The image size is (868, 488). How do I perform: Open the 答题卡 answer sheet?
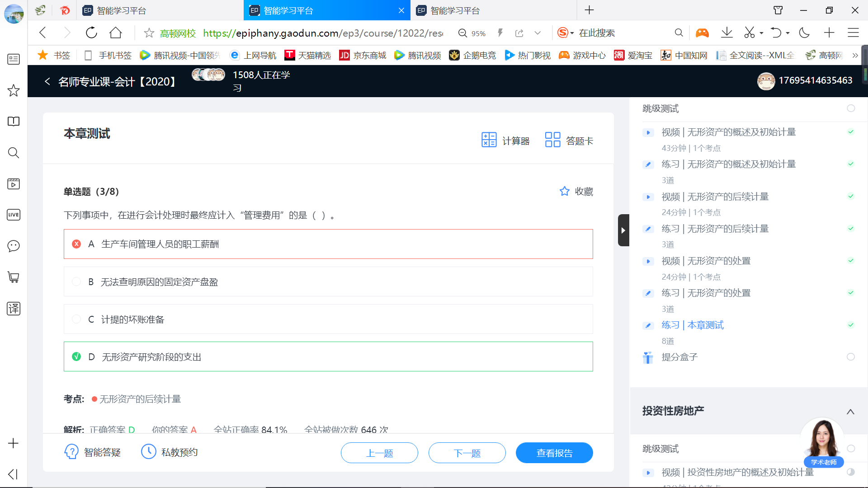click(569, 141)
